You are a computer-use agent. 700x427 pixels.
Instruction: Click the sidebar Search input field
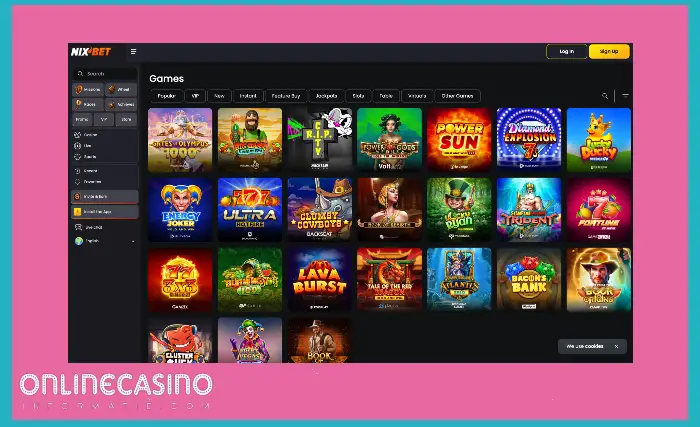(x=105, y=74)
